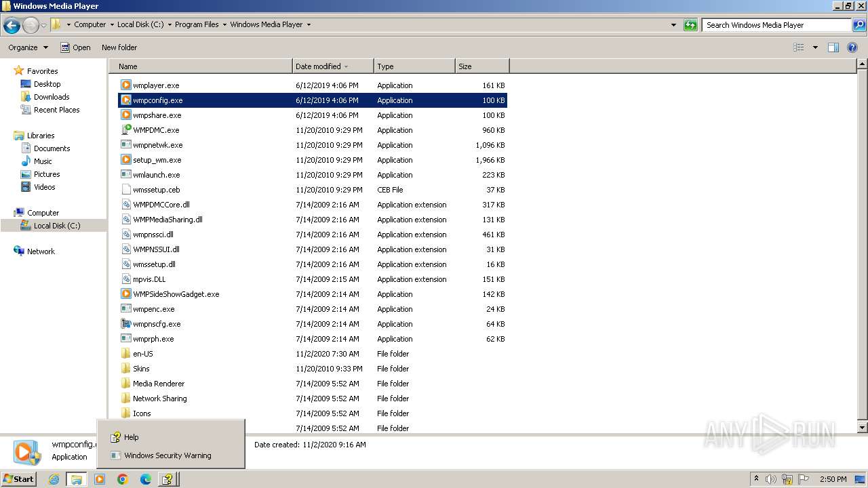Sort by the Size column header
This screenshot has width=868, height=488.
[482, 66]
